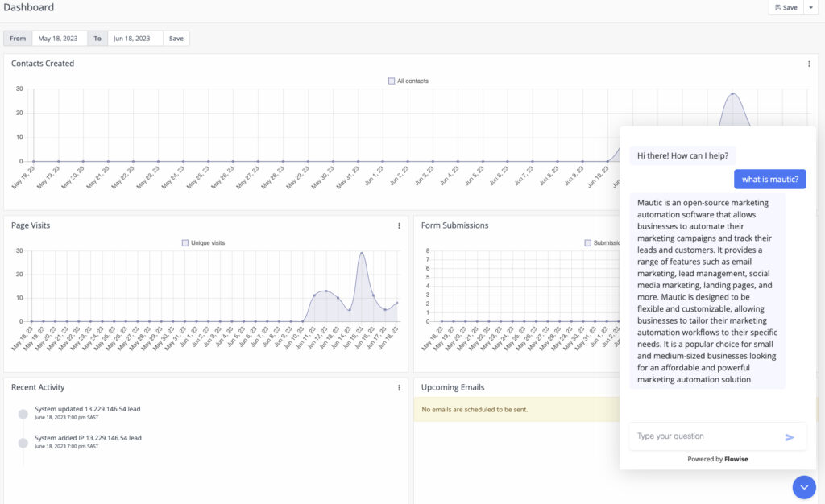Image resolution: width=825 pixels, height=504 pixels.
Task: Save the selected date range
Action: [176, 39]
